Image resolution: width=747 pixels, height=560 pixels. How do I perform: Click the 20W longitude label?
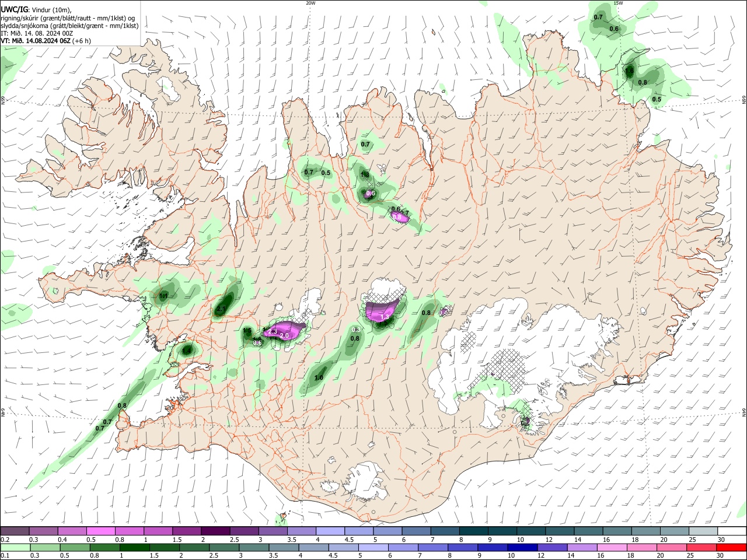pos(310,3)
